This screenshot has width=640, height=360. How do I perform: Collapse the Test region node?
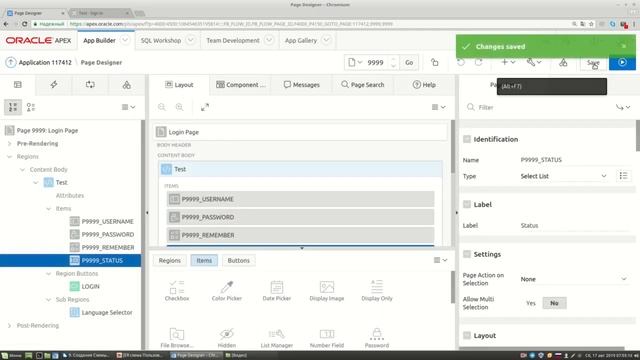tap(36, 182)
